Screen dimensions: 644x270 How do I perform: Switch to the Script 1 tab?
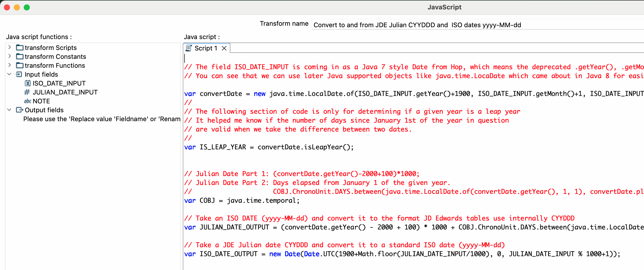coord(206,48)
